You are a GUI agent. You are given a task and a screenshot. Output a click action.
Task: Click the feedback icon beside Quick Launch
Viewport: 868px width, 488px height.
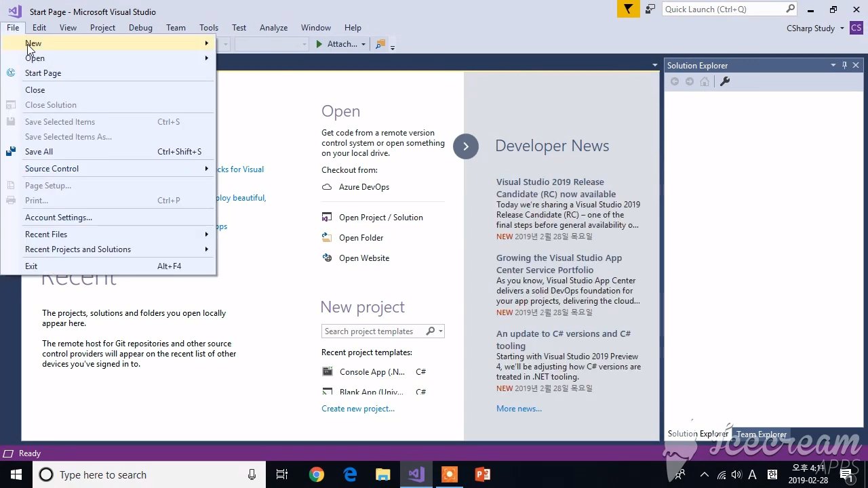(x=650, y=9)
